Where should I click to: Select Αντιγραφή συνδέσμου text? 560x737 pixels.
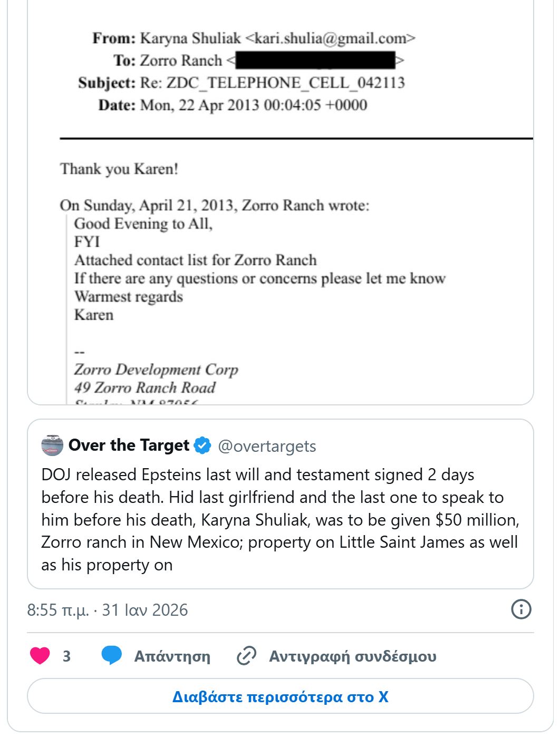(352, 656)
